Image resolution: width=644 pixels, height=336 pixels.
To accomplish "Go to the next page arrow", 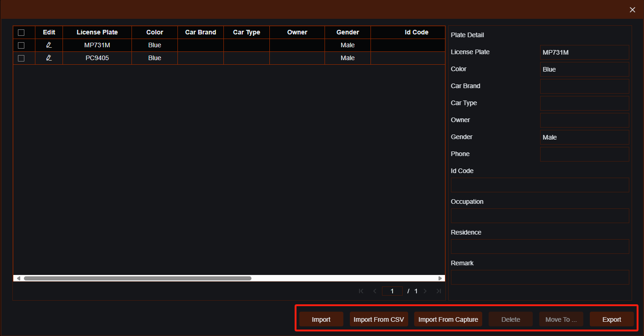I will (x=425, y=291).
